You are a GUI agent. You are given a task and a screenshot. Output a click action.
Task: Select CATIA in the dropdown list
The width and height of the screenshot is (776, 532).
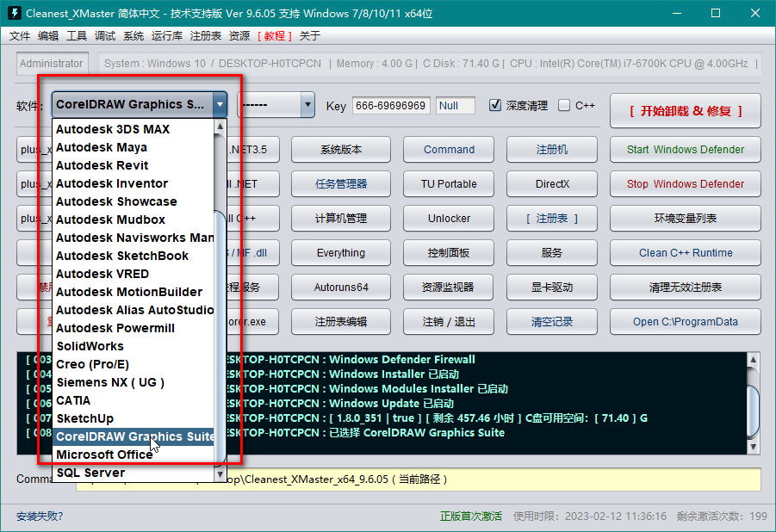click(x=133, y=400)
